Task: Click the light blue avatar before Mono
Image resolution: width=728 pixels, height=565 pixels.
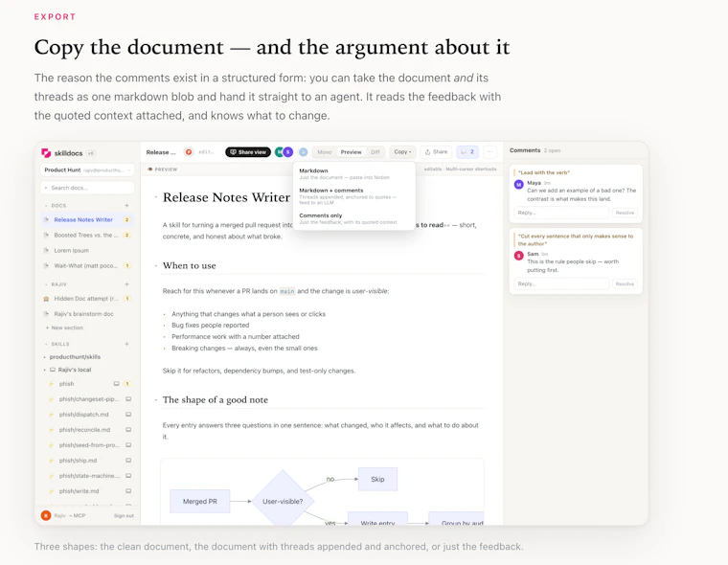Action: coord(304,152)
